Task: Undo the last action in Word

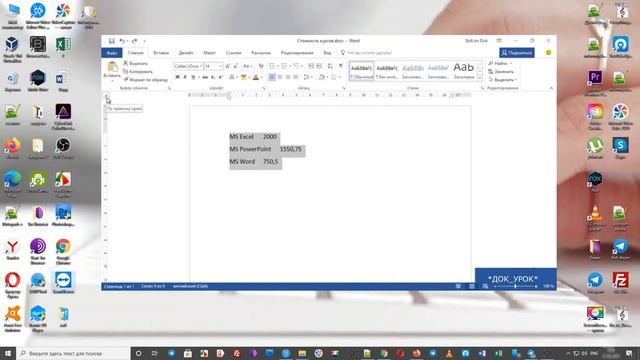Action: [122, 41]
